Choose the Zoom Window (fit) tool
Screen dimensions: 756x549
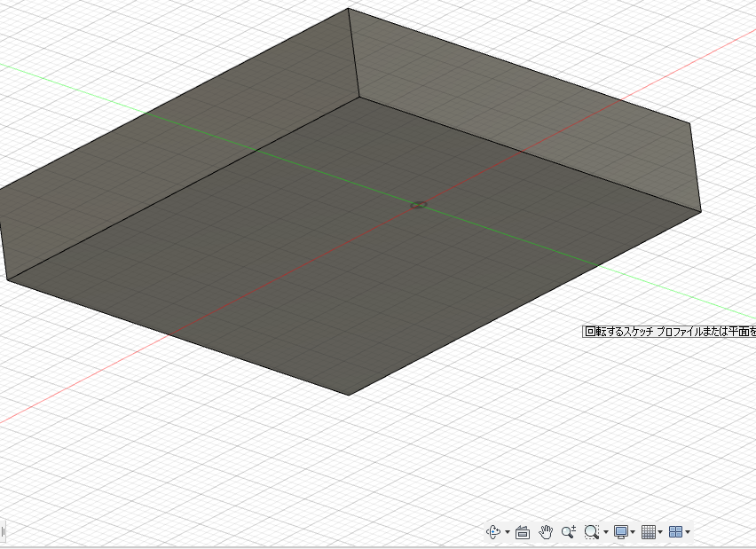point(592,532)
